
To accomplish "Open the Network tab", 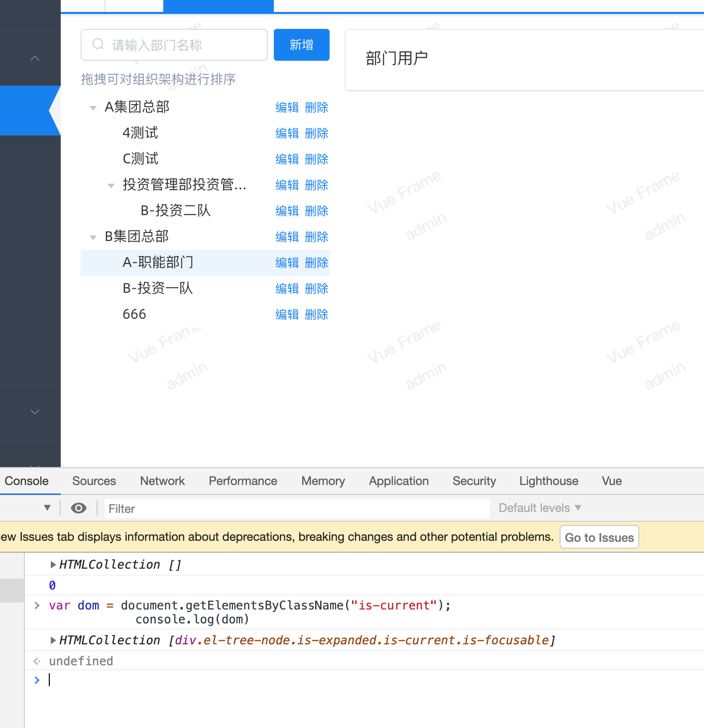I will (x=162, y=481).
